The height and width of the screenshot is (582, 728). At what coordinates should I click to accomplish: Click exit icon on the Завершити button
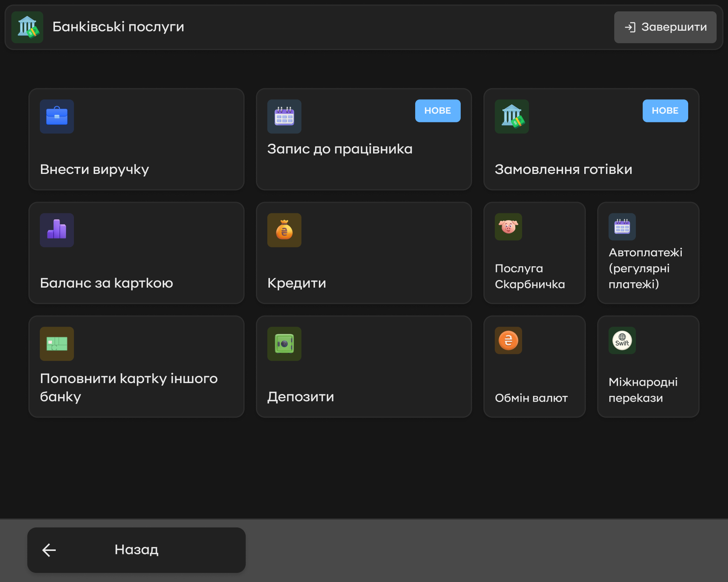[x=630, y=27]
